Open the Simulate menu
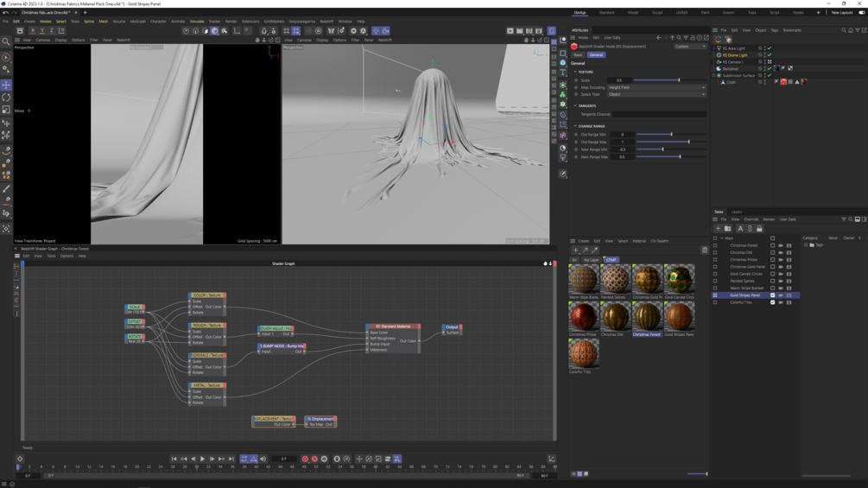 [197, 21]
